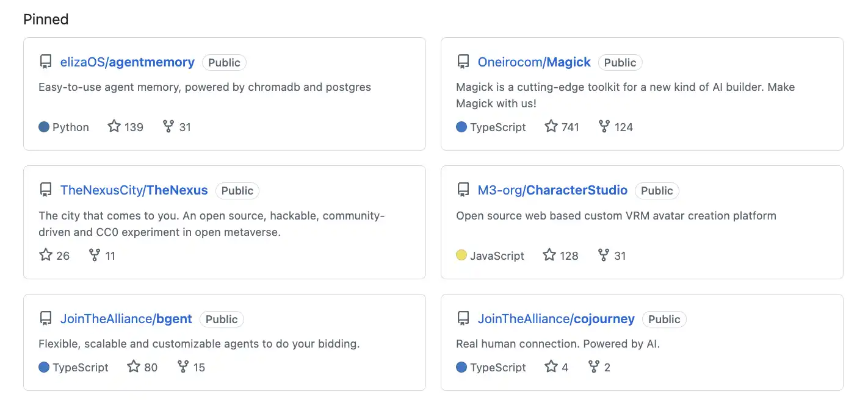Click the fork icon on the Magick card
Image resolution: width=868 pixels, height=411 pixels.
click(604, 126)
